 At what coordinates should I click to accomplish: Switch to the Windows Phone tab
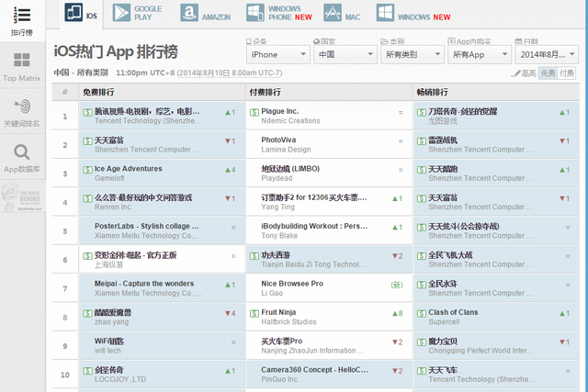pos(279,13)
